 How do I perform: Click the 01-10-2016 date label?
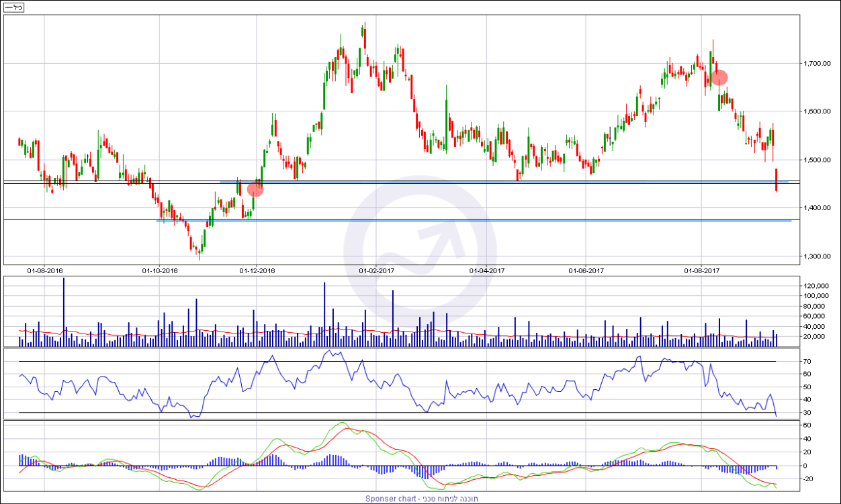(160, 270)
